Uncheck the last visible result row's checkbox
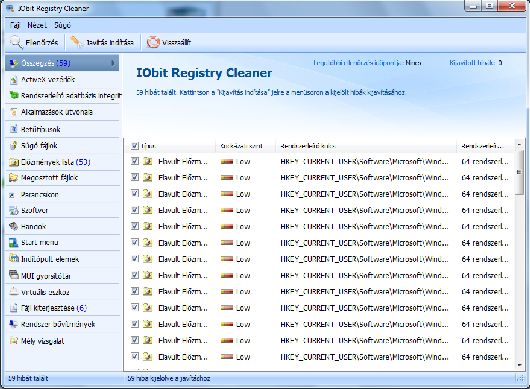Viewport: 530px width, 389px height. coord(135,357)
